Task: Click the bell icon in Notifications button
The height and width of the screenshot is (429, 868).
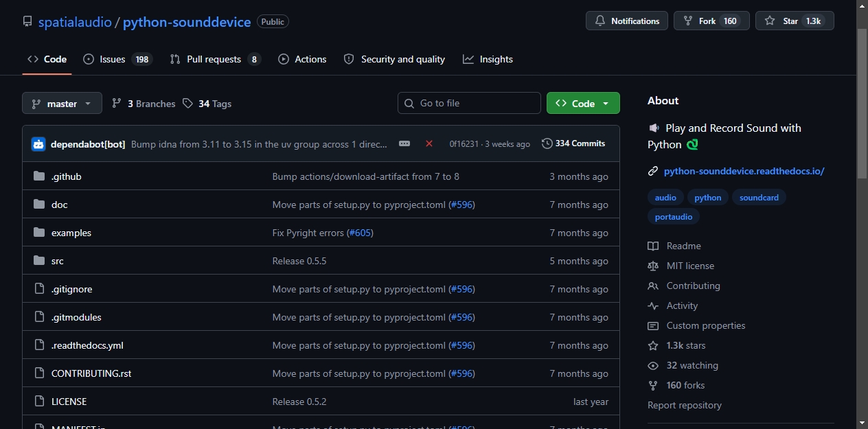Action: coord(600,21)
